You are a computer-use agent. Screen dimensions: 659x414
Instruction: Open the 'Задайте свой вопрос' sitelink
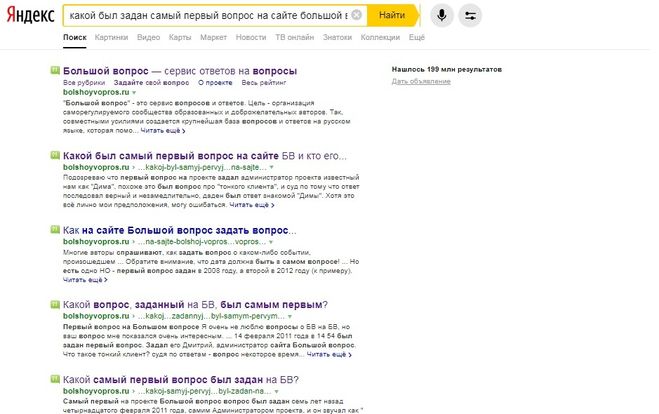(x=151, y=82)
